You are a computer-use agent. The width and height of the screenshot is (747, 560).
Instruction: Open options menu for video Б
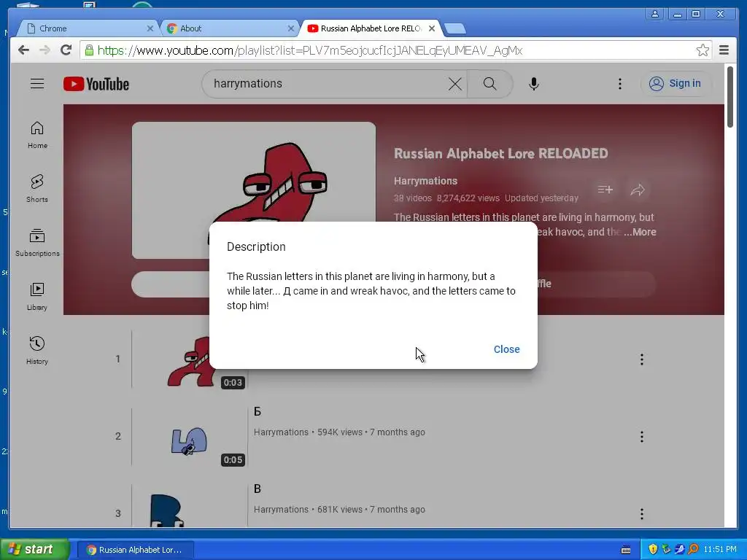(642, 437)
